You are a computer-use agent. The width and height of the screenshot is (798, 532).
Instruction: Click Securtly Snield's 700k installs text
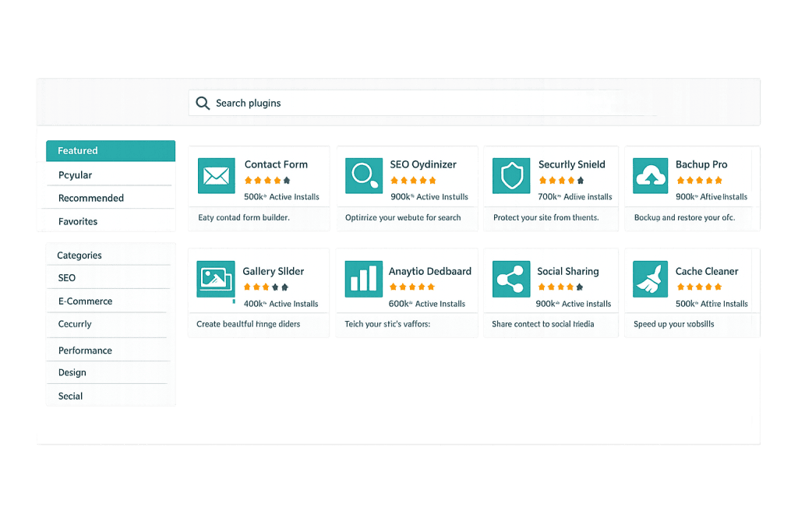point(574,196)
